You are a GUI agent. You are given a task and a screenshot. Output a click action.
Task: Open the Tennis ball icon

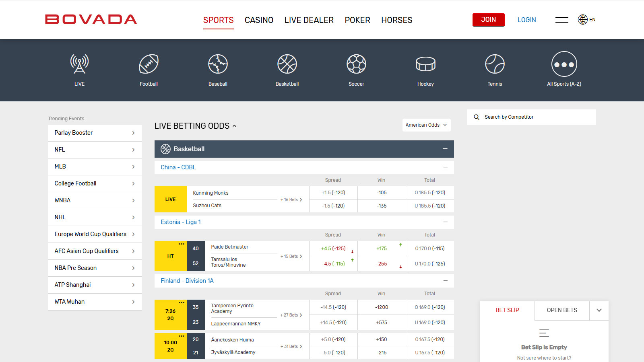495,64
